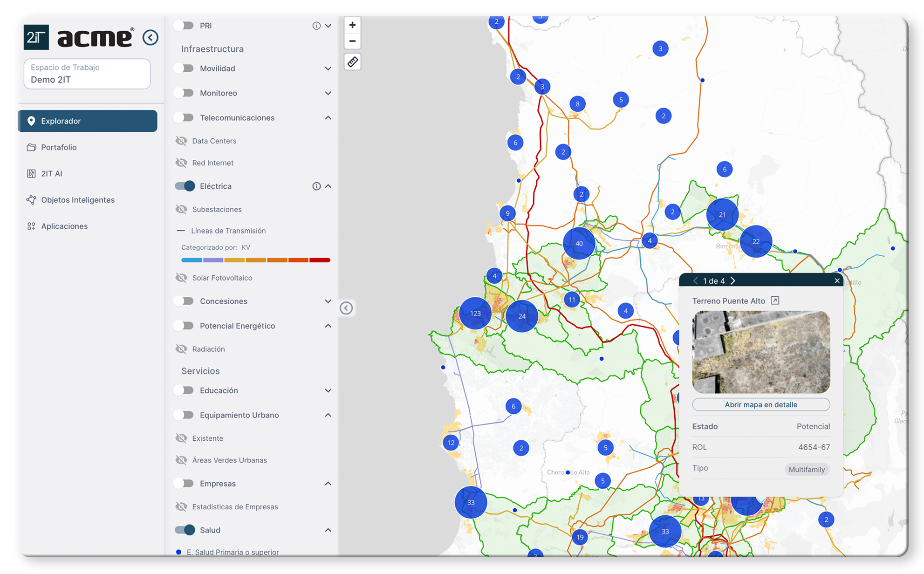Zoom in the map with plus button
The image size is (924, 574).
(x=352, y=25)
